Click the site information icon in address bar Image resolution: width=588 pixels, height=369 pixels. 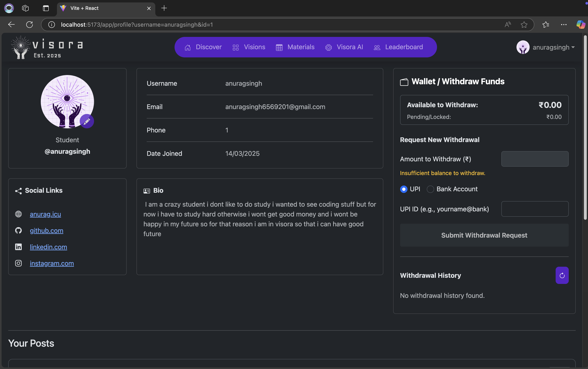pos(51,25)
